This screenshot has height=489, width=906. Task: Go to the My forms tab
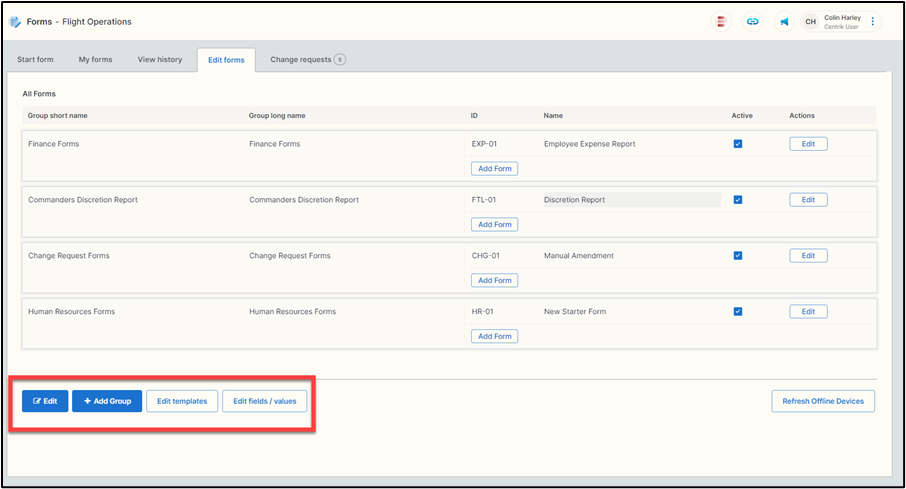click(x=96, y=60)
